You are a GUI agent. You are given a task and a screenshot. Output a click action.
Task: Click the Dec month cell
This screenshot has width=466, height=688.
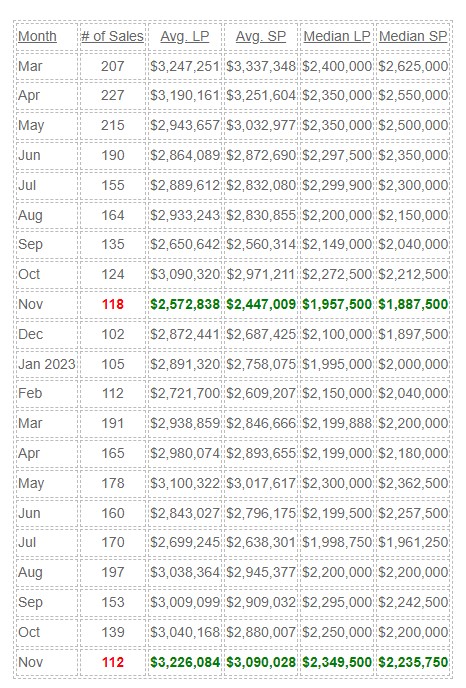(x=31, y=334)
